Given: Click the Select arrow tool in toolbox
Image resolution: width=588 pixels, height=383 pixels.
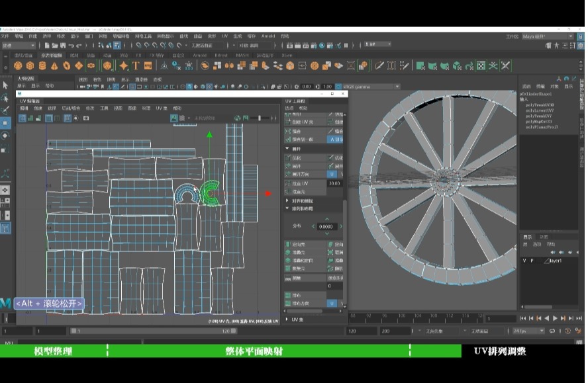Looking at the screenshot, I should click(5, 85).
